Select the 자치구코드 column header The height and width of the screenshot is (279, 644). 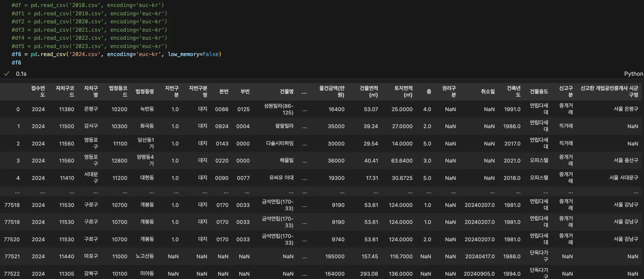[65, 91]
